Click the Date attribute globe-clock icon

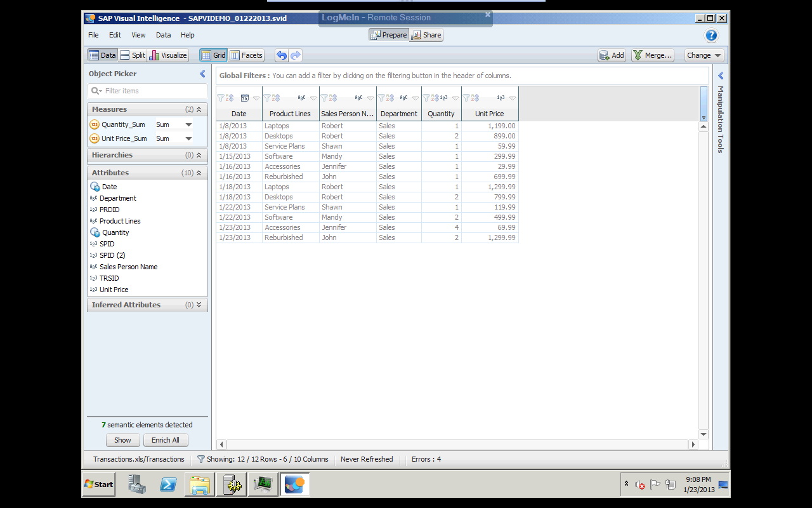tap(95, 187)
